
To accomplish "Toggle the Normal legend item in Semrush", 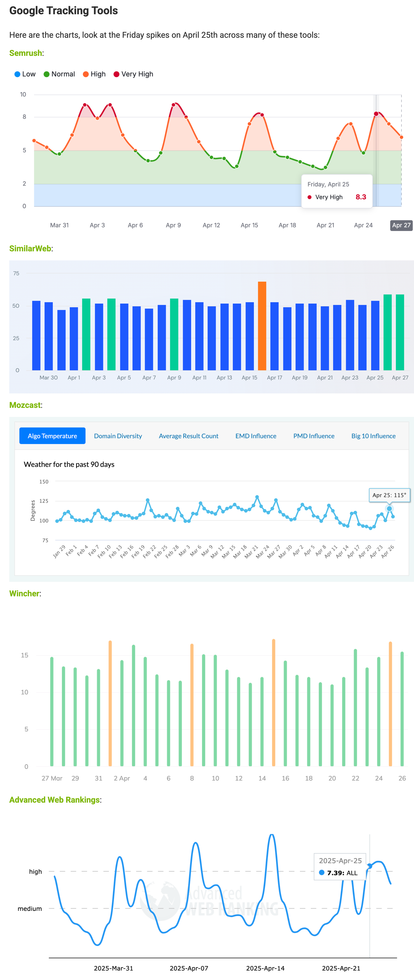I will pos(59,74).
